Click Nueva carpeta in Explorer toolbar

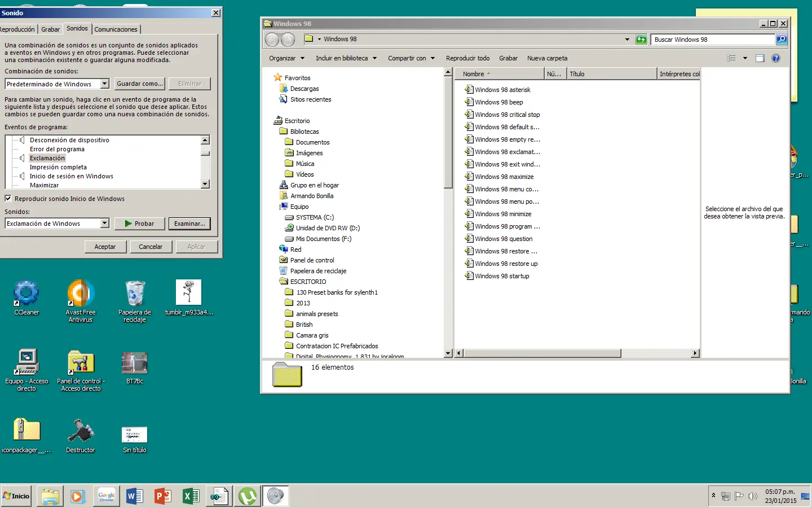547,58
